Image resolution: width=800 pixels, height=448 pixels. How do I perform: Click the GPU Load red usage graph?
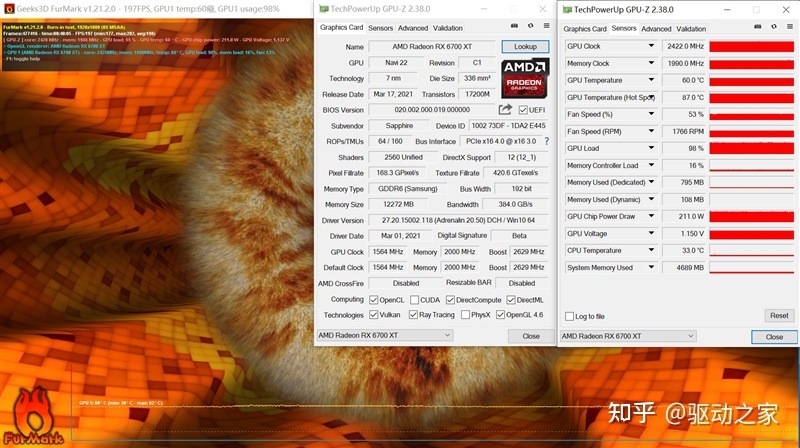[x=752, y=148]
